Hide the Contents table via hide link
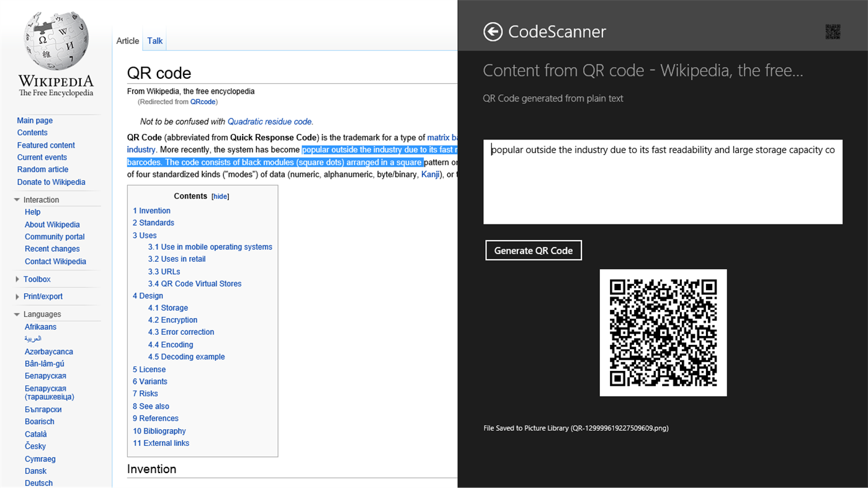This screenshot has width=868, height=488. click(x=220, y=196)
